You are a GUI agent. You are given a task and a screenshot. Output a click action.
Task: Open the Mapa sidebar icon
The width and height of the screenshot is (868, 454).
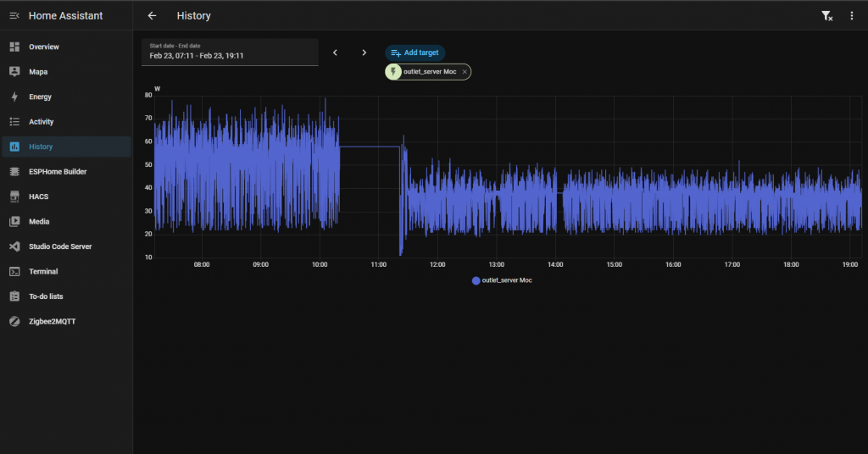click(14, 72)
